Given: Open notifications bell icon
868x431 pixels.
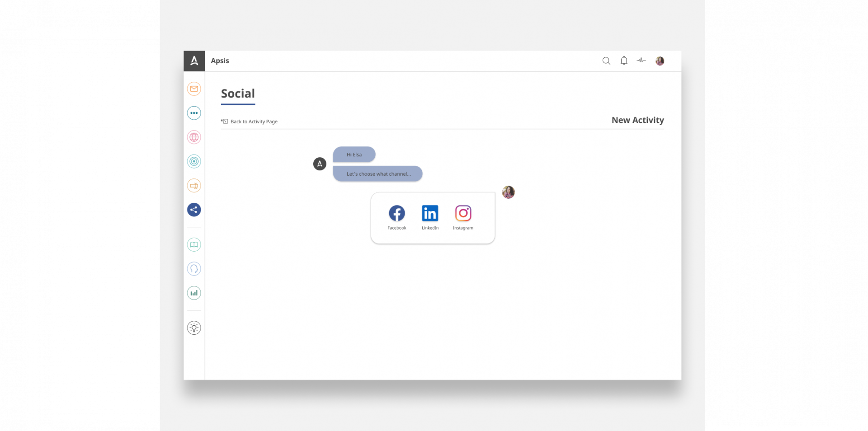Looking at the screenshot, I should [624, 61].
